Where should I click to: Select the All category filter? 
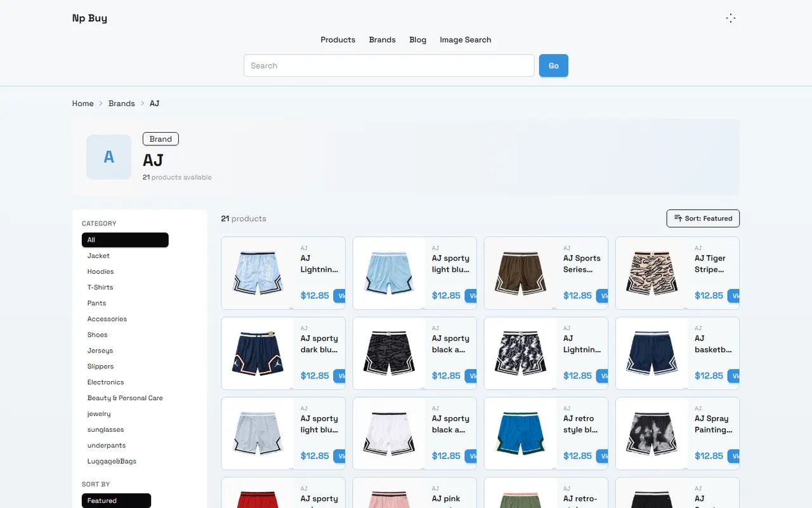click(125, 240)
